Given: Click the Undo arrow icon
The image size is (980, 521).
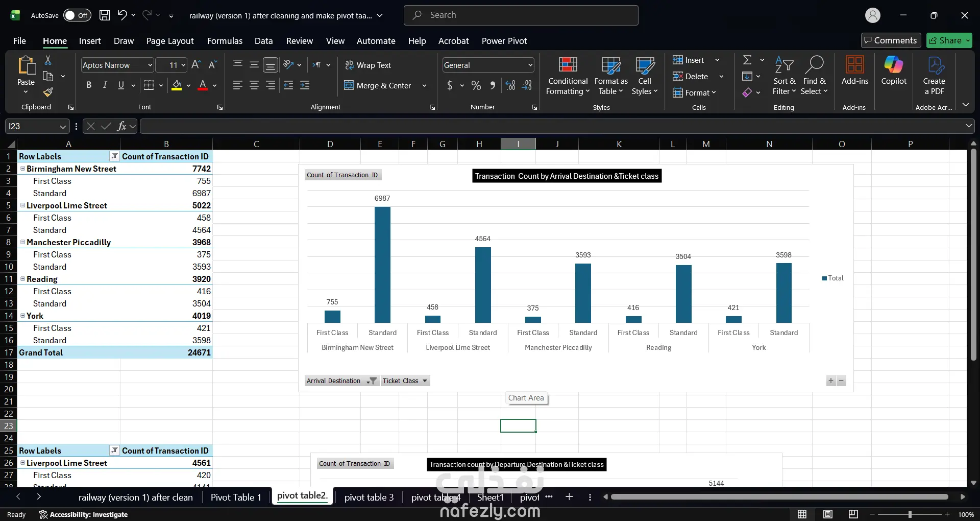Looking at the screenshot, I should pyautogui.click(x=122, y=15).
